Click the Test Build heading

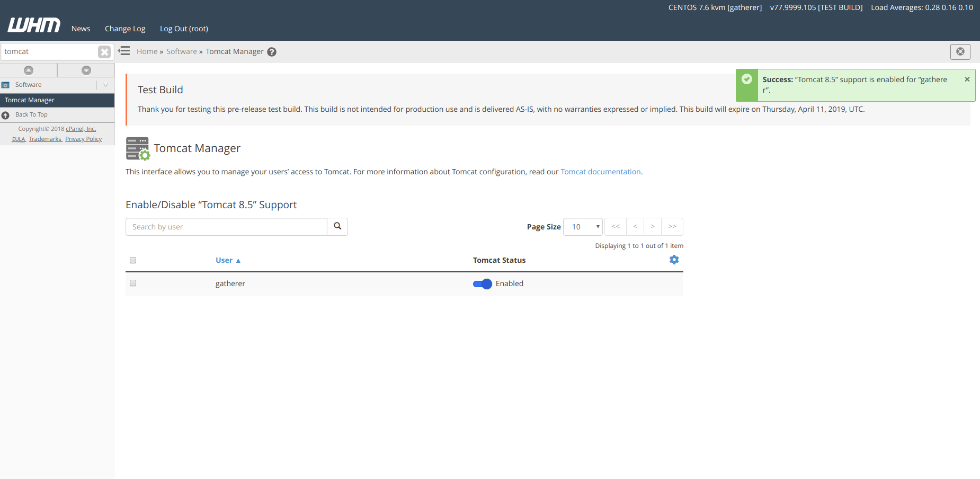[x=161, y=90]
